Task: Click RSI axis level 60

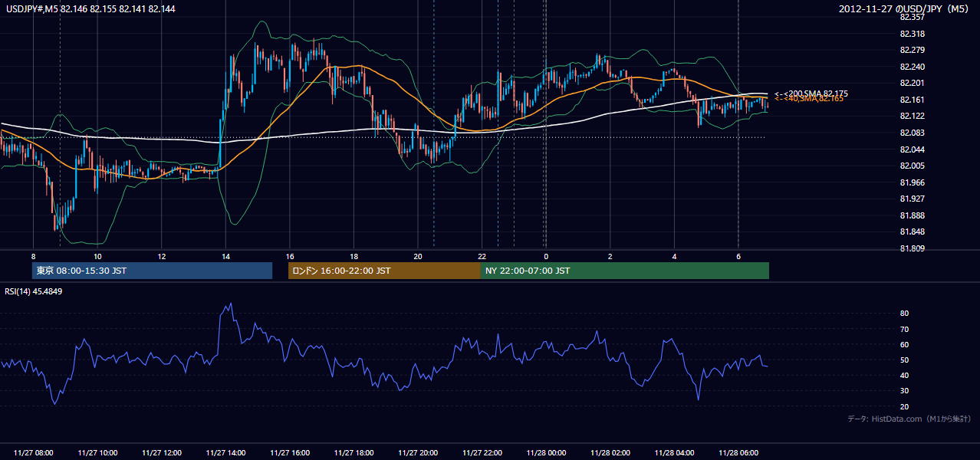Action: click(905, 344)
